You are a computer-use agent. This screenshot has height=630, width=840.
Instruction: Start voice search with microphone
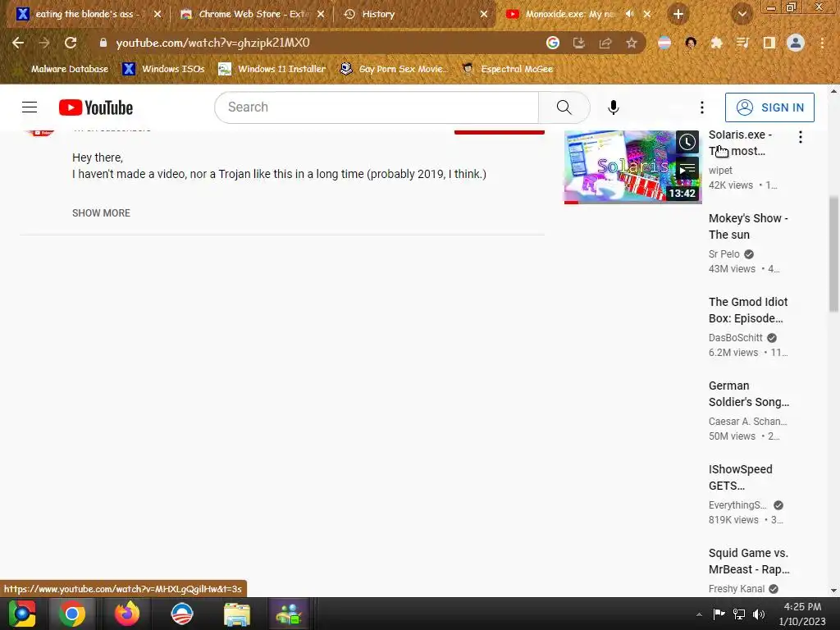point(614,107)
